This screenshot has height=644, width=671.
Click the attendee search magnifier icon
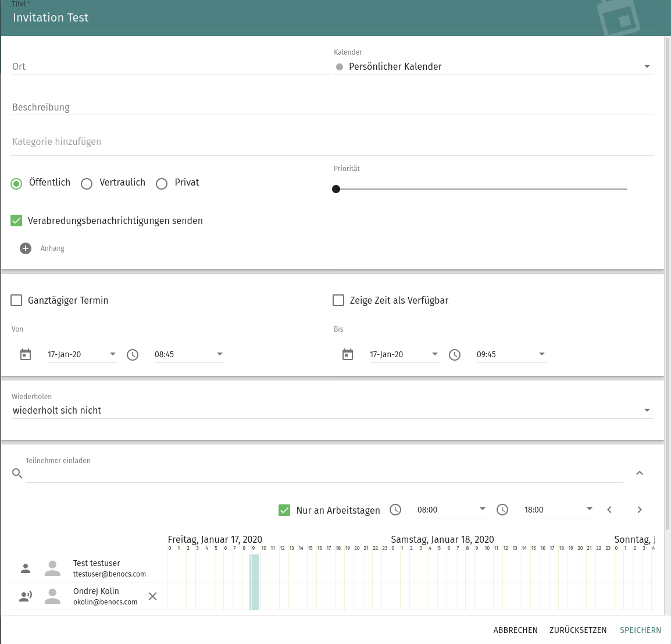click(x=17, y=474)
